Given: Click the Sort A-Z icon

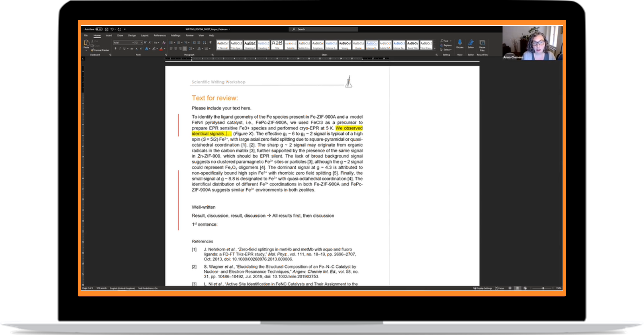Looking at the screenshot, I should tap(204, 42).
